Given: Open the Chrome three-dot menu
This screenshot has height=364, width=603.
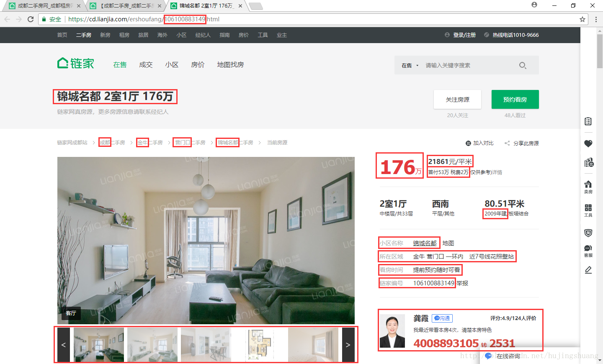Looking at the screenshot, I should tap(596, 19).
